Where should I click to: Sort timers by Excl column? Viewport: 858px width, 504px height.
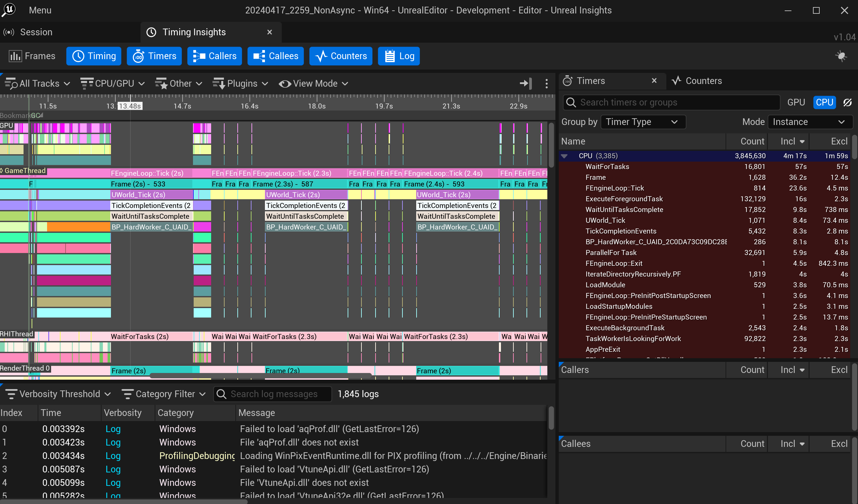[x=830, y=141]
